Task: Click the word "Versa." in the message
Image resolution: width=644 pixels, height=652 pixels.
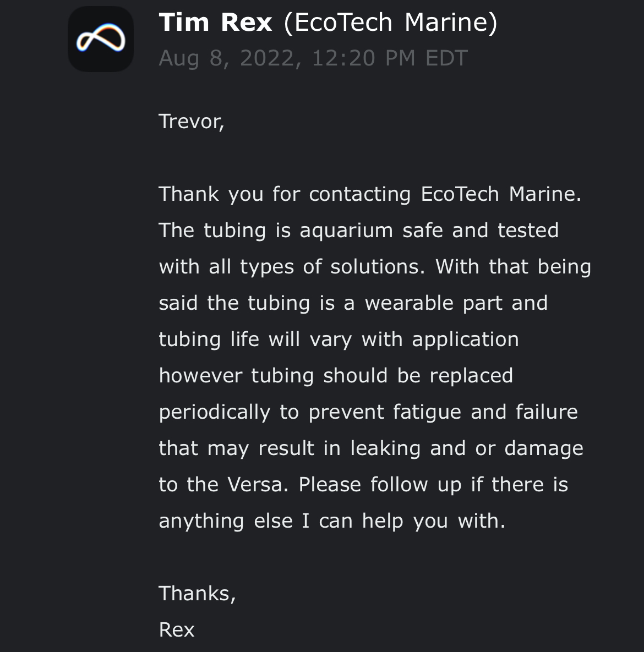Action: 258,484
